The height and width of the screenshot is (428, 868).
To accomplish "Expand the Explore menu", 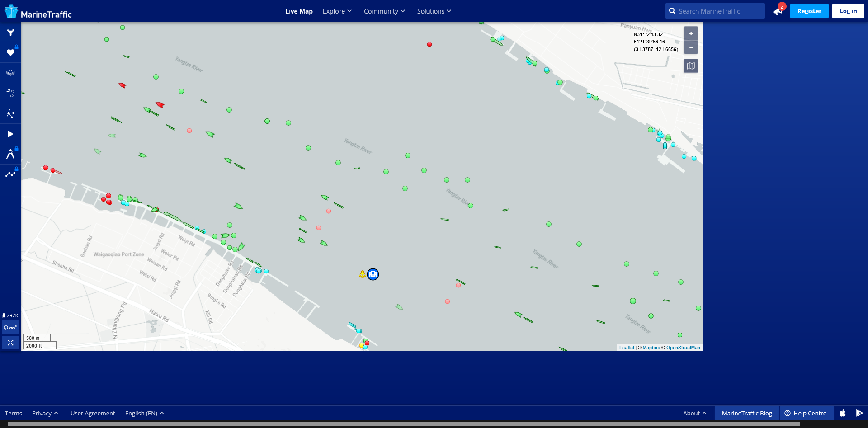I will pyautogui.click(x=337, y=11).
